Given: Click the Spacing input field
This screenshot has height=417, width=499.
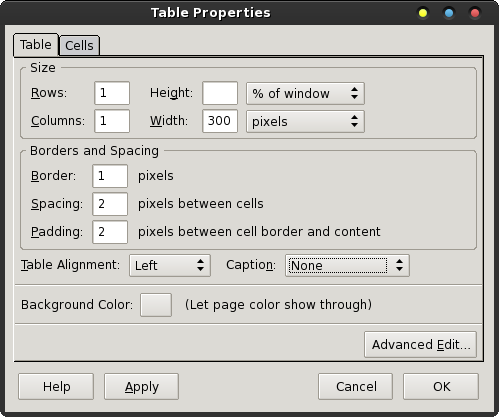Looking at the screenshot, I should click(x=110, y=204).
